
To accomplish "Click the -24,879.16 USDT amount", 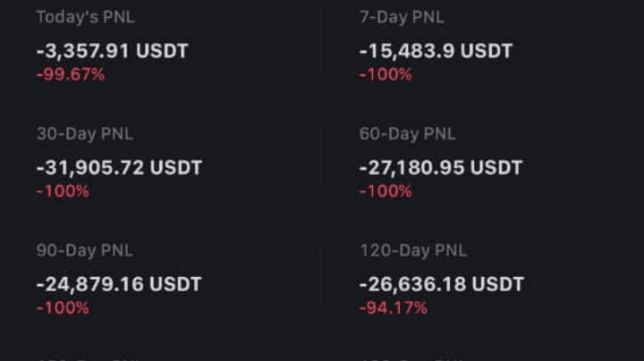I will pos(119,284).
